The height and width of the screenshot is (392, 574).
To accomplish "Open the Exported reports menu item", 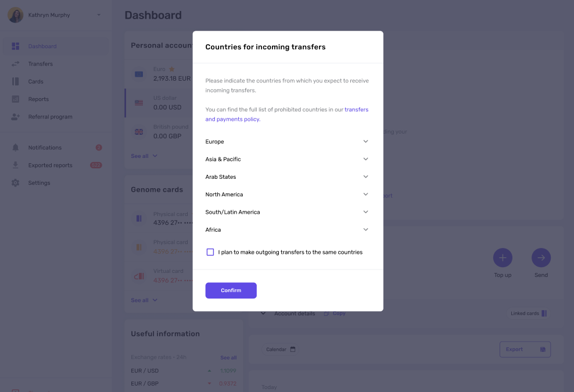I will click(56, 165).
